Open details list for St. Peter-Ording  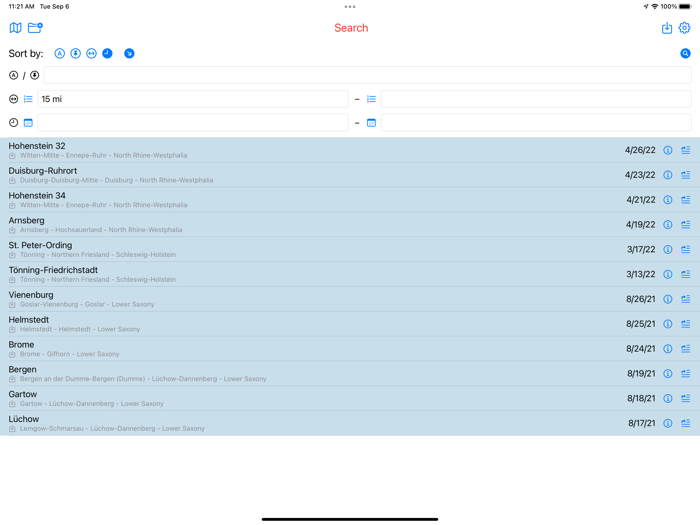pyautogui.click(x=686, y=250)
